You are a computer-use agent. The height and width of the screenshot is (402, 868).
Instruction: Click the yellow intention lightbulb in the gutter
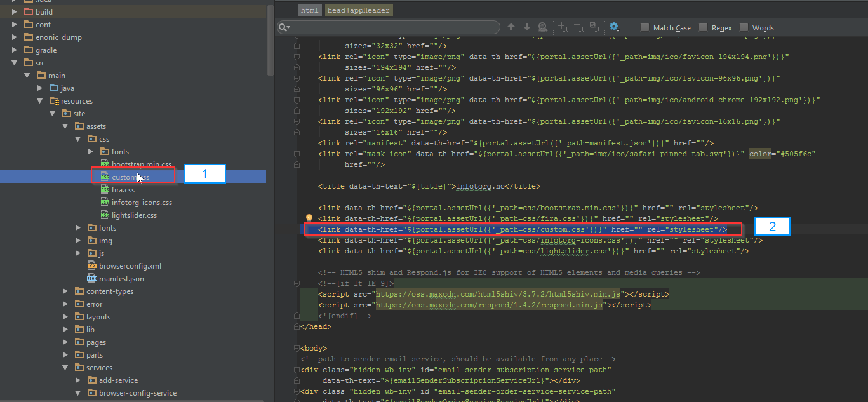[x=309, y=218]
